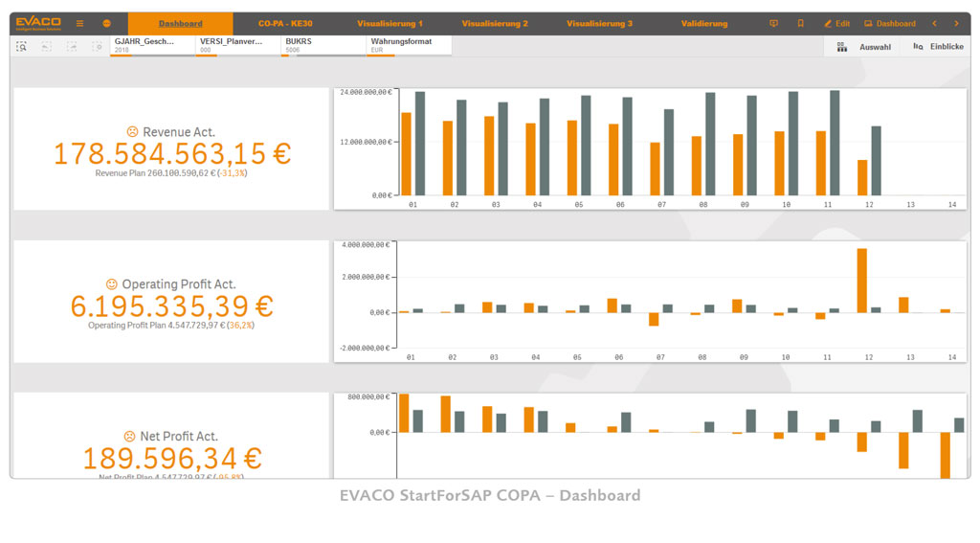Open the Dashboard sheet selector
Screen dimensions: 980x543
click(889, 23)
